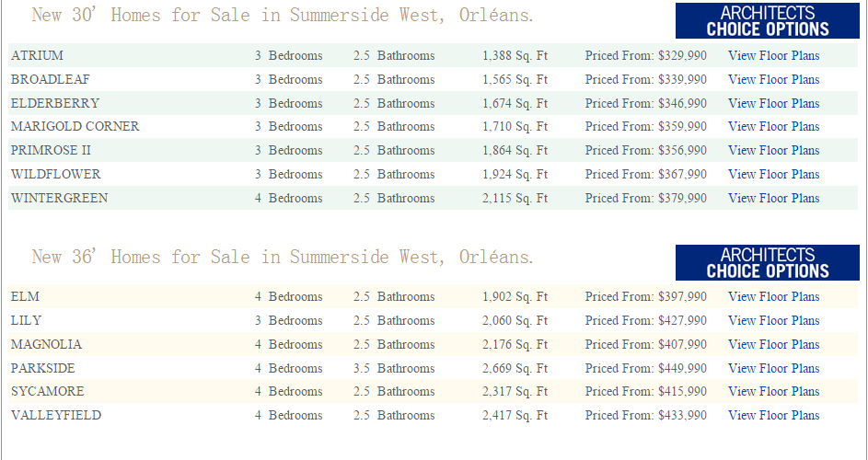View floor plans for Primrose II
This screenshot has height=460, width=868.
[773, 150]
